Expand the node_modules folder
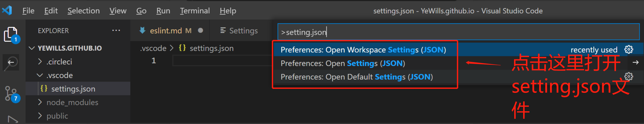 click(40, 102)
